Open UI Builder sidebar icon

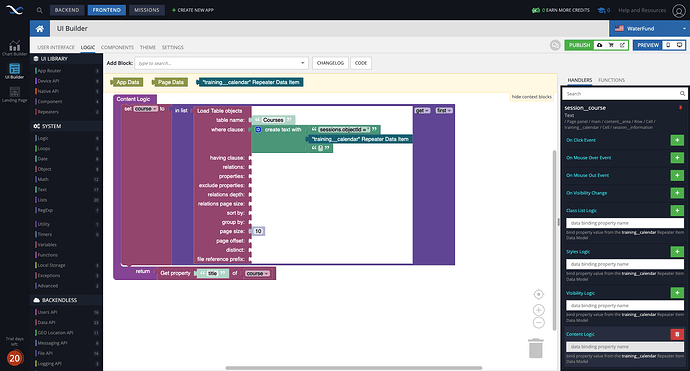tap(15, 71)
